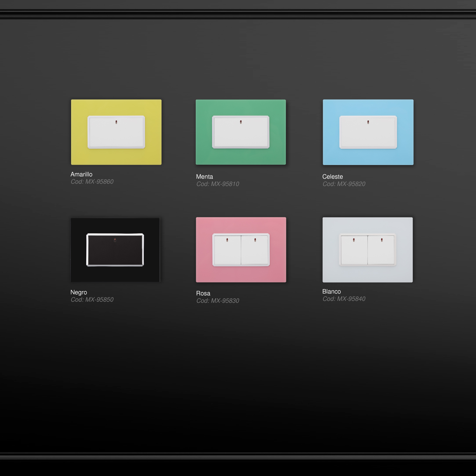Click the Menta product name
Viewport: 476px width, 476px height.
pyautogui.click(x=204, y=176)
